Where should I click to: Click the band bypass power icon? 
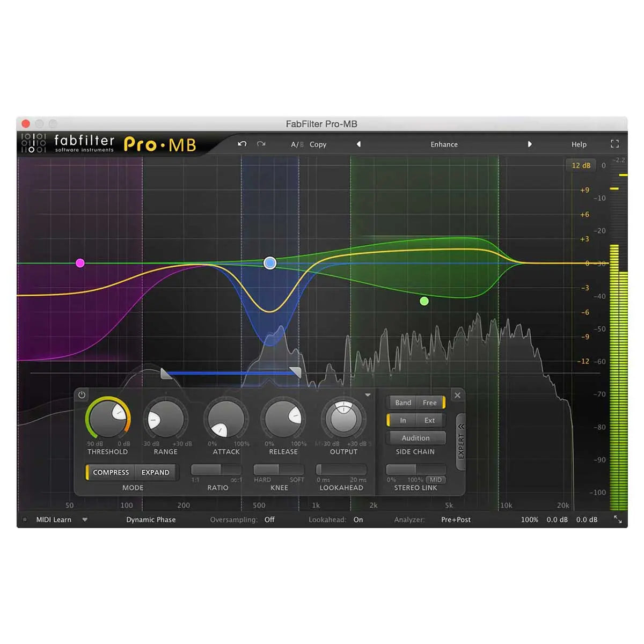81,395
